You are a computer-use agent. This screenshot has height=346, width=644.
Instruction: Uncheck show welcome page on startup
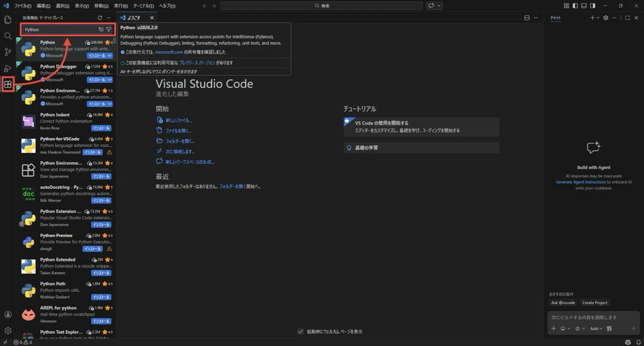coord(301,332)
